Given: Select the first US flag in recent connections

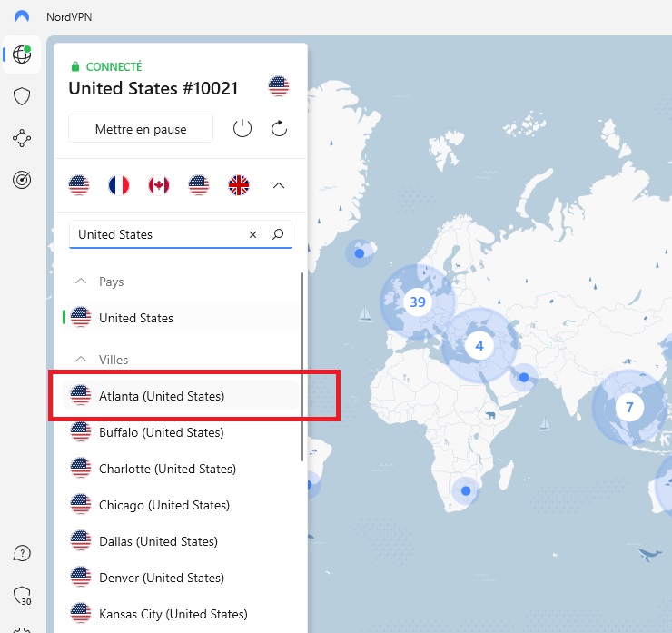Looking at the screenshot, I should coord(79,185).
